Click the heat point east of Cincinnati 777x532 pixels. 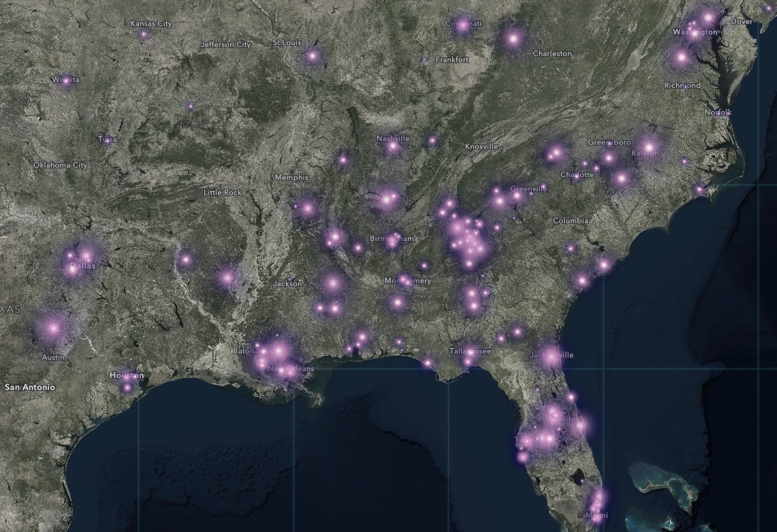513,38
